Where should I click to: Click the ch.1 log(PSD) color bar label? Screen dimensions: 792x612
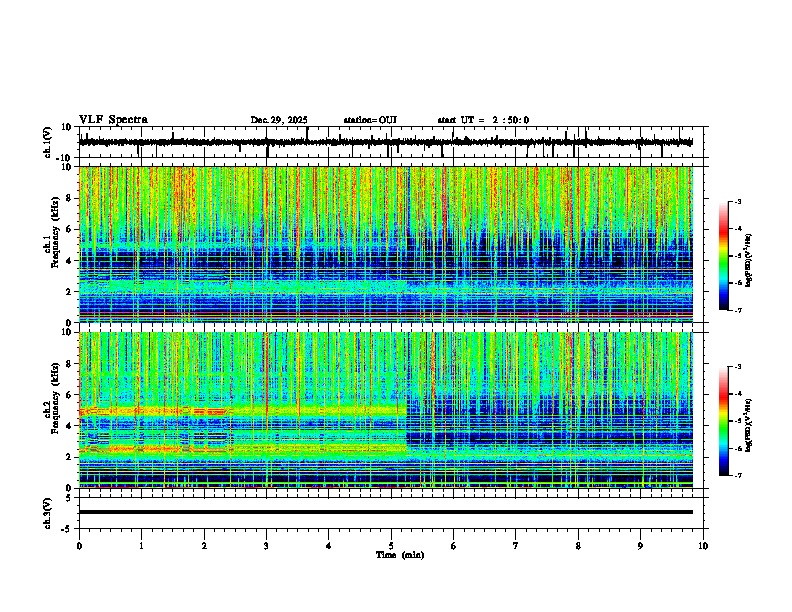(x=749, y=261)
